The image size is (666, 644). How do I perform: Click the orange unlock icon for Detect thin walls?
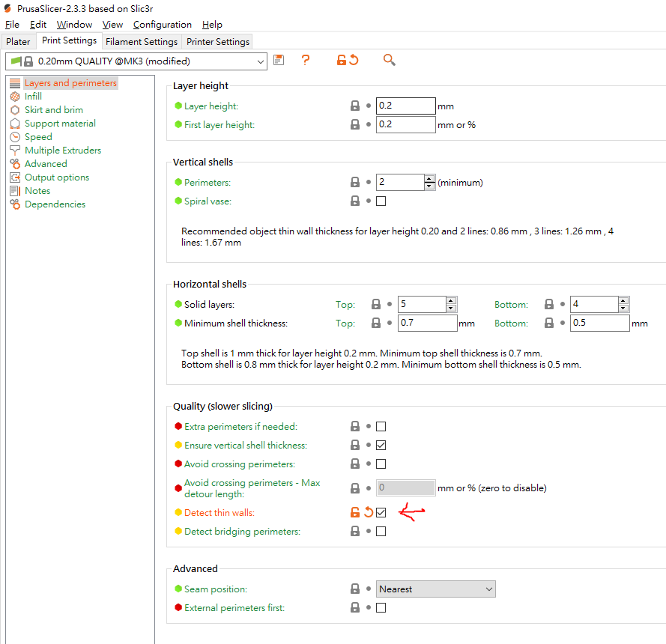355,512
